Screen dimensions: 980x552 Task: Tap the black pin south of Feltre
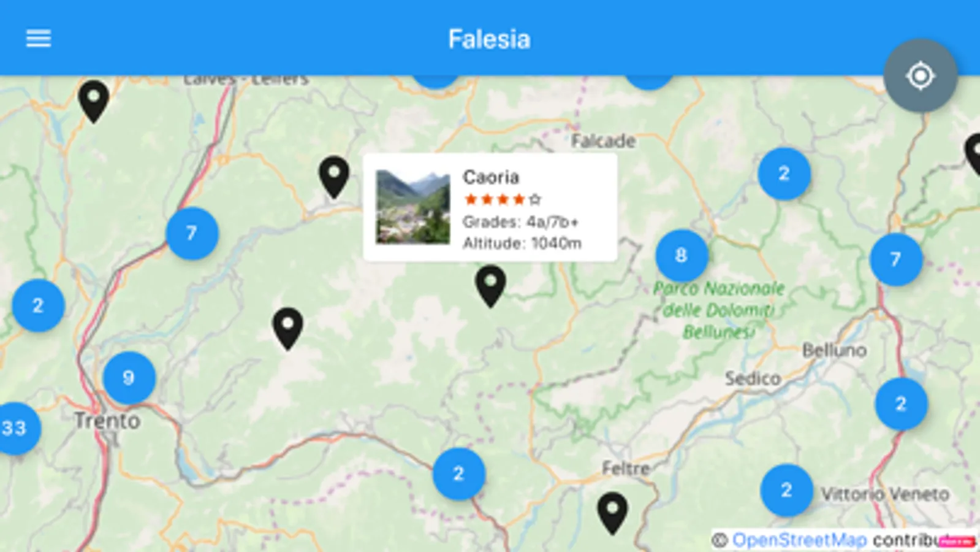click(x=612, y=513)
